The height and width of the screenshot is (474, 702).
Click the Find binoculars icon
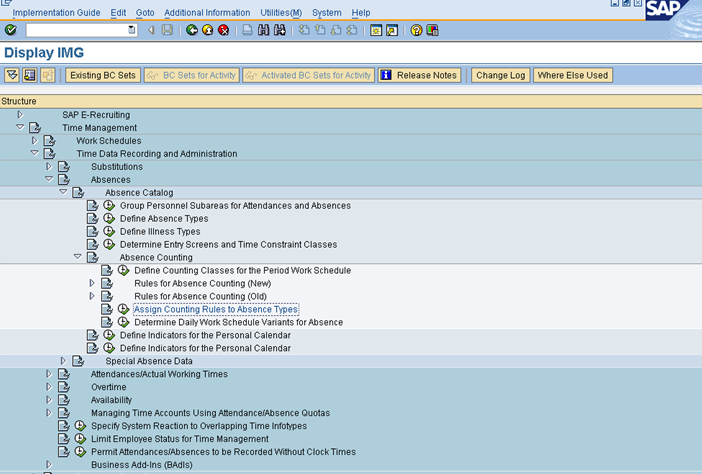(264, 30)
